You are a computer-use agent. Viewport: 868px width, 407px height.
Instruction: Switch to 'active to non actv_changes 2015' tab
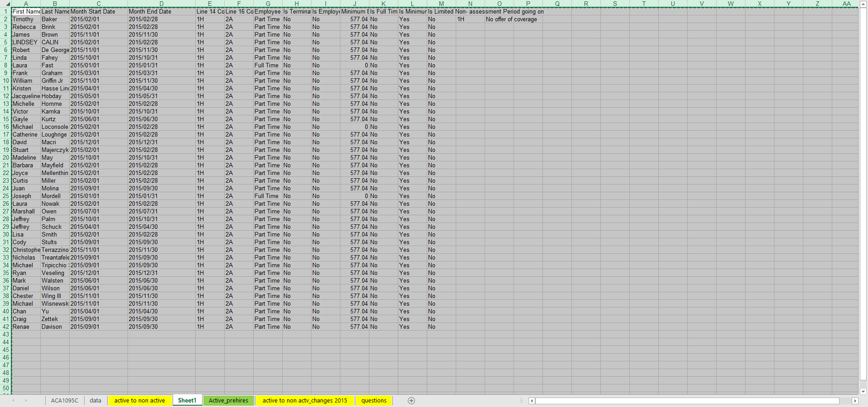[x=305, y=401]
